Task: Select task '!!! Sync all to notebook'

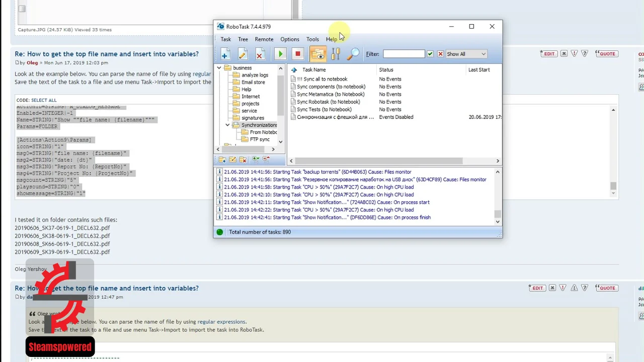Action: click(319, 79)
